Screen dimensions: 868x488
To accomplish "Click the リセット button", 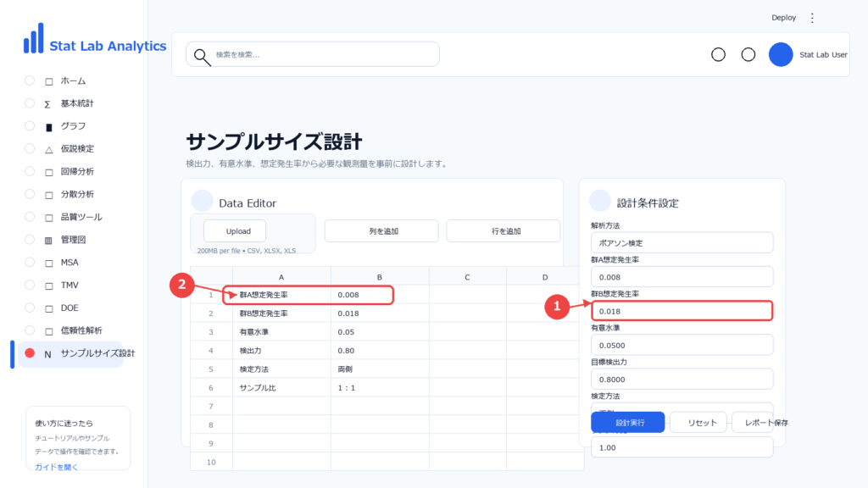I will (699, 422).
